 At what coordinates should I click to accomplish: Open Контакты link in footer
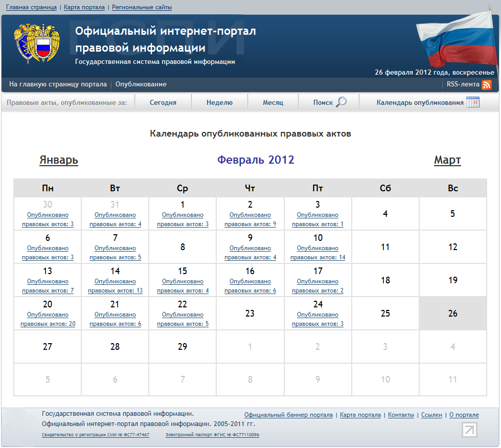[401, 415]
